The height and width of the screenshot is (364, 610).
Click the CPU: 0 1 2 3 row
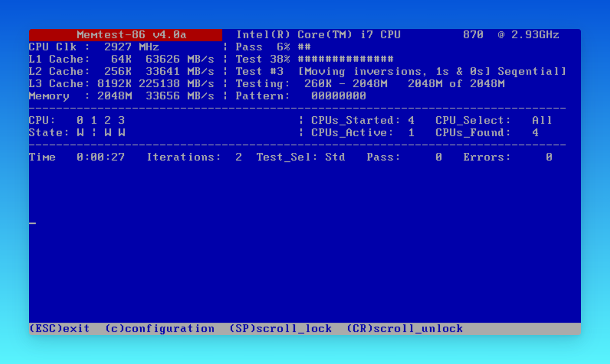[x=77, y=120]
